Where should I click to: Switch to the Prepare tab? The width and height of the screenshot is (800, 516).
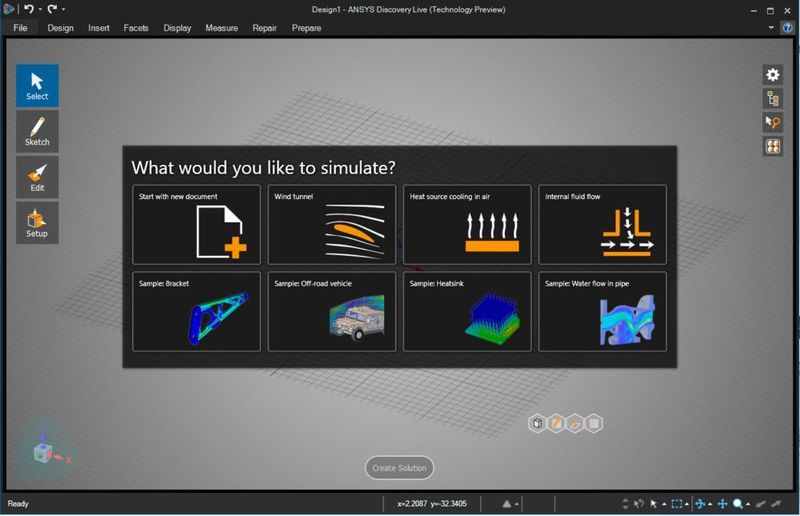[306, 28]
